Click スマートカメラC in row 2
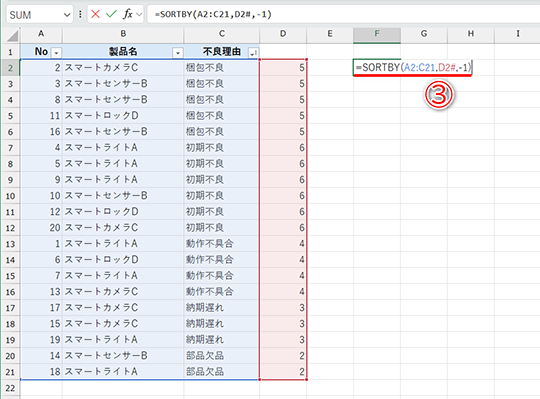540x399 pixels. coord(101,67)
